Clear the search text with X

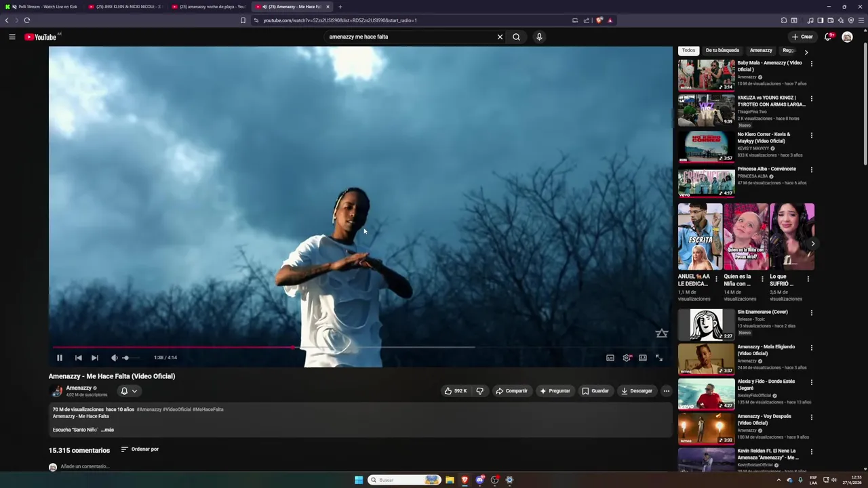[x=500, y=37]
